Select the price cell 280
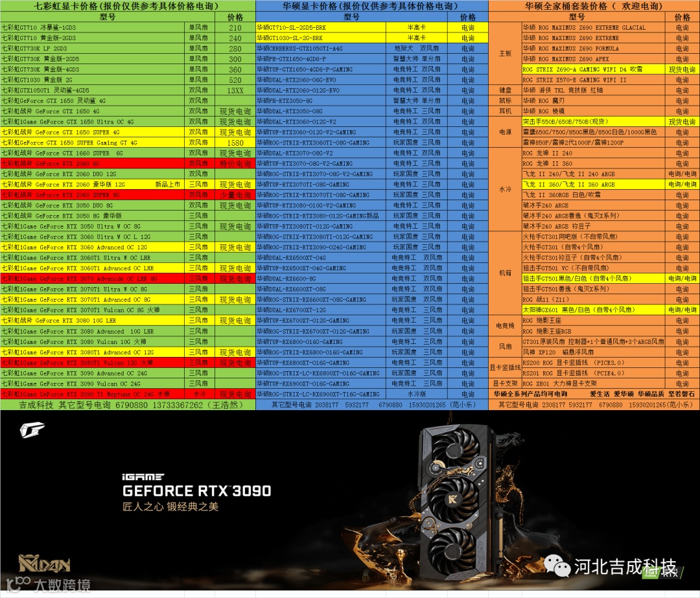Image resolution: width=700 pixels, height=598 pixels. [x=235, y=49]
